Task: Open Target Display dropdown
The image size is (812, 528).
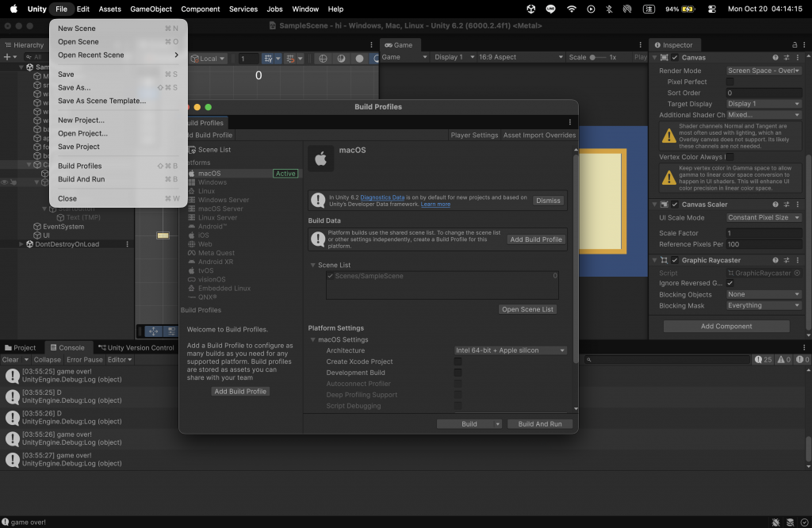Action: [764, 104]
